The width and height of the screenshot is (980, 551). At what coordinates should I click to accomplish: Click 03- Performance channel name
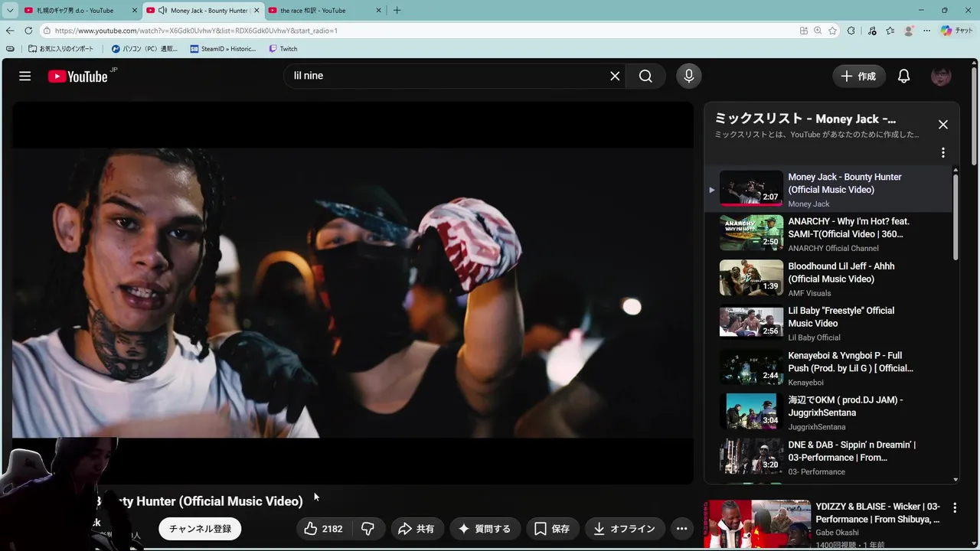point(816,471)
